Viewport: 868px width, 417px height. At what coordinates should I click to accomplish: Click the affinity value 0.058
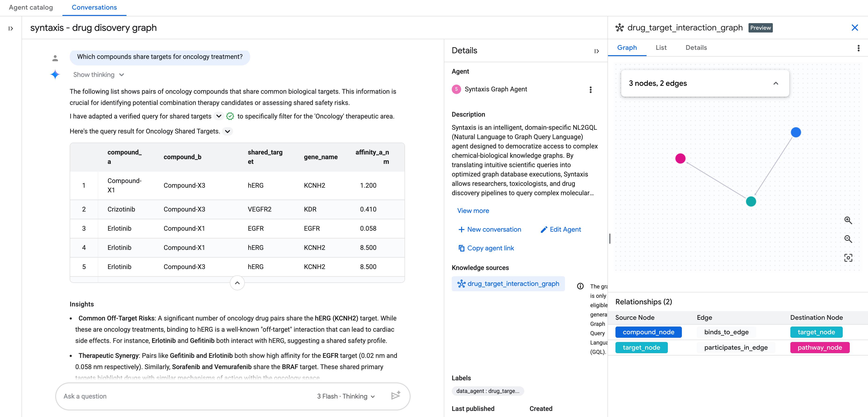368,229
